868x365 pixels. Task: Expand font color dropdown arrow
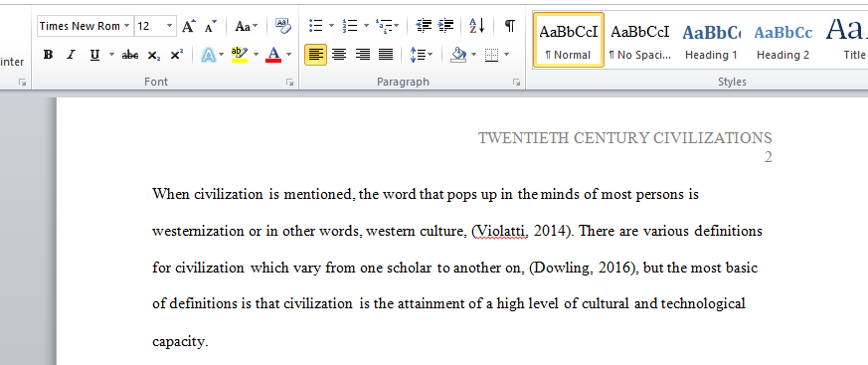(x=288, y=55)
